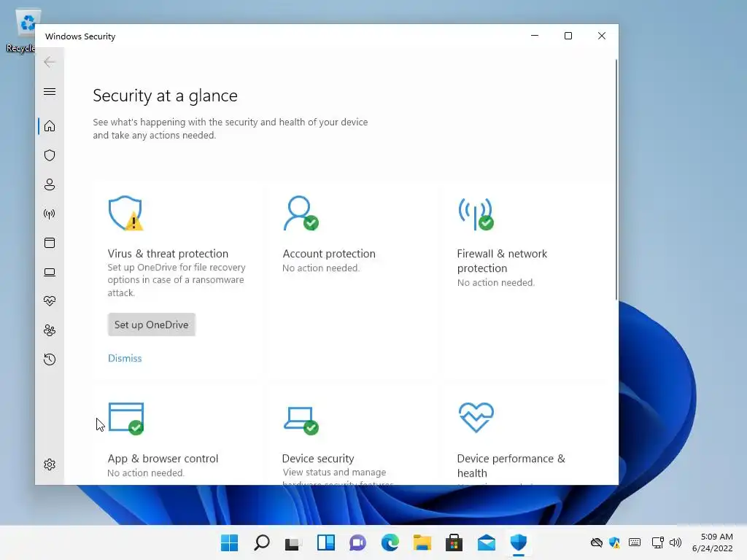The width and height of the screenshot is (747, 560).
Task: Open Chat from the taskbar
Action: point(357,542)
